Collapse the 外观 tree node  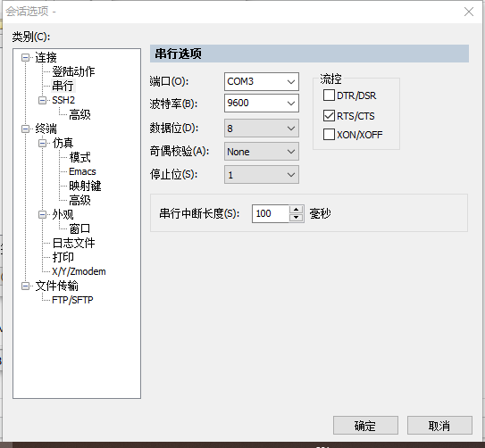(42, 214)
